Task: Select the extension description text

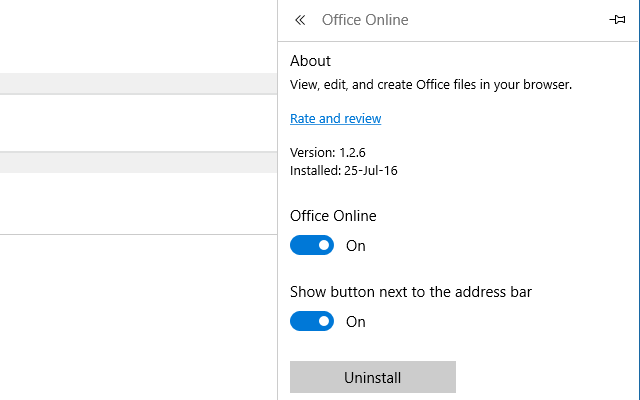Action: tap(431, 85)
